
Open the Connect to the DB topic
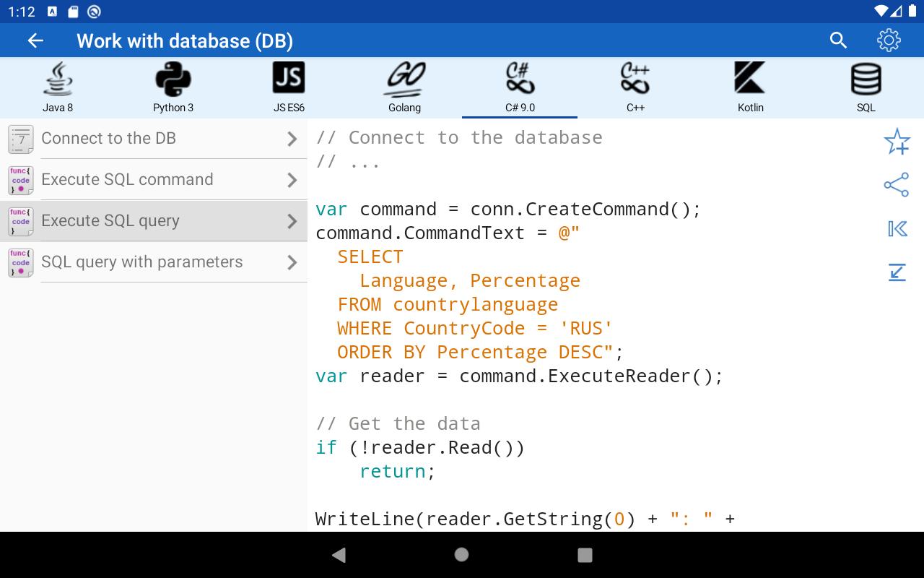coord(154,139)
